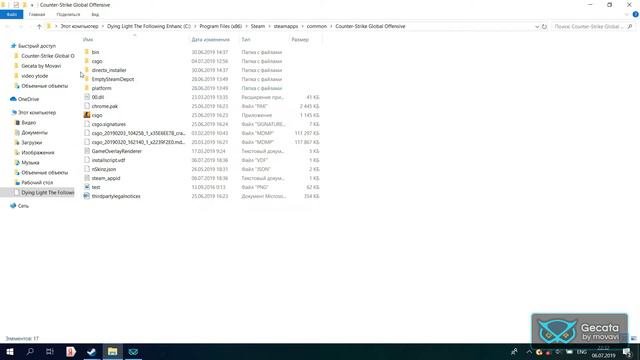
Task: Select csgo.signatures file name
Action: click(109, 124)
